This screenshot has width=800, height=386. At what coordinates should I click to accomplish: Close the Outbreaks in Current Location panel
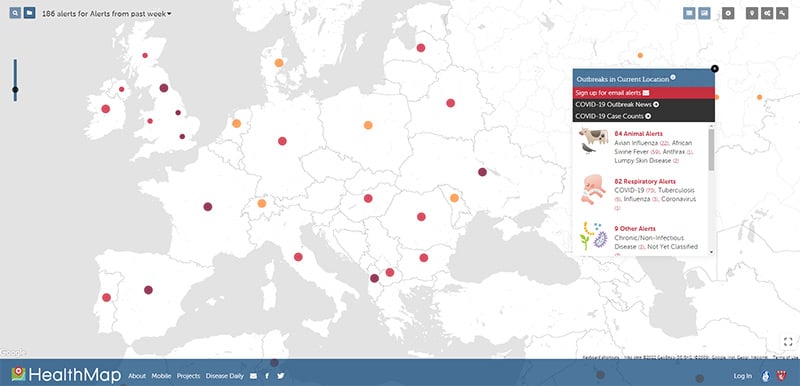click(714, 68)
